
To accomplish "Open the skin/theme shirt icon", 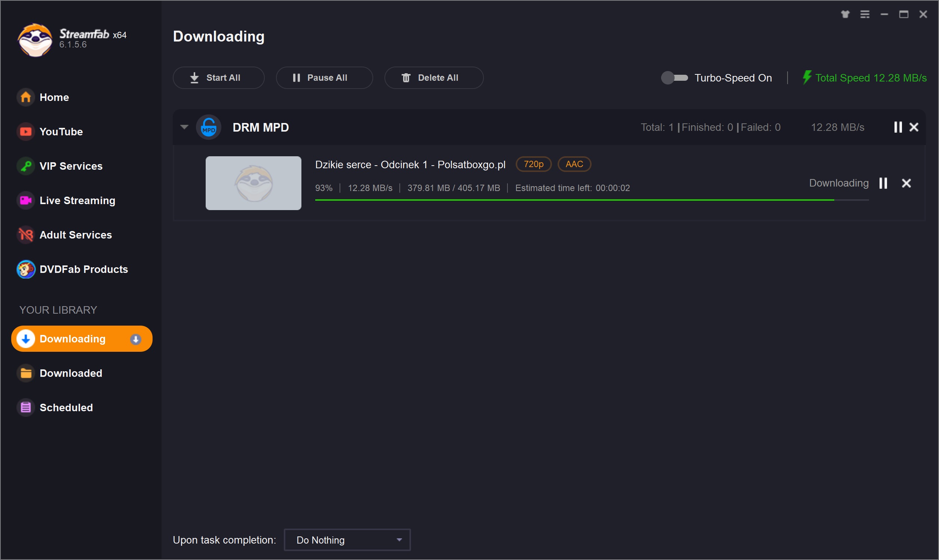I will pyautogui.click(x=845, y=14).
